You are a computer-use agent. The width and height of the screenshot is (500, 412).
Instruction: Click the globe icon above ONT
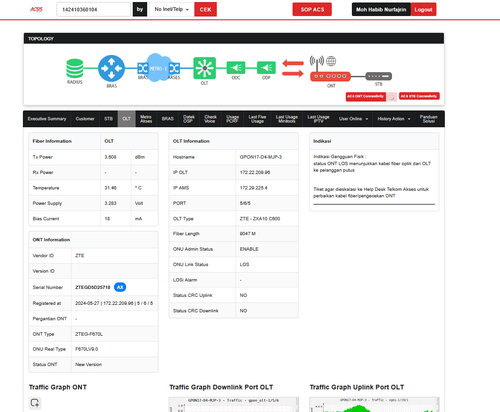point(331,61)
